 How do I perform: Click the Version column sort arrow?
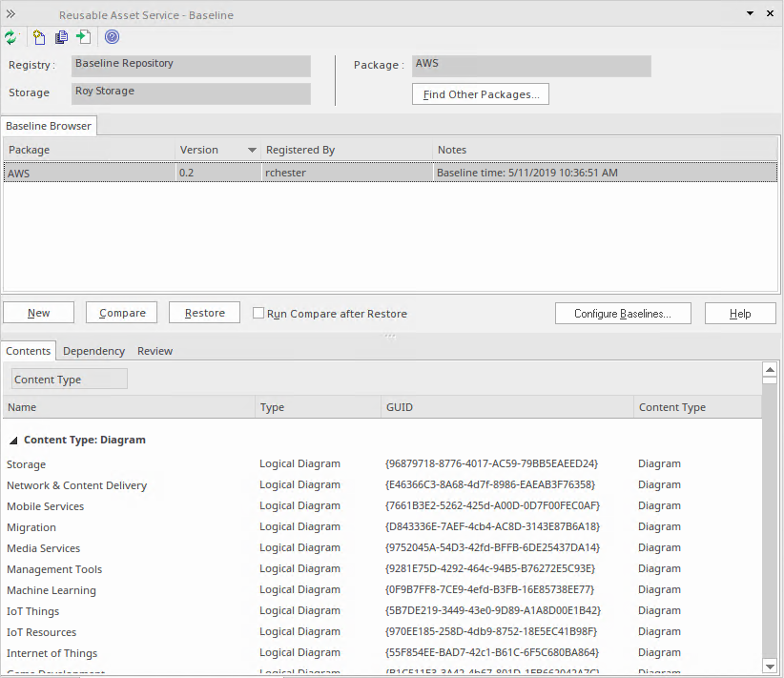pos(252,150)
